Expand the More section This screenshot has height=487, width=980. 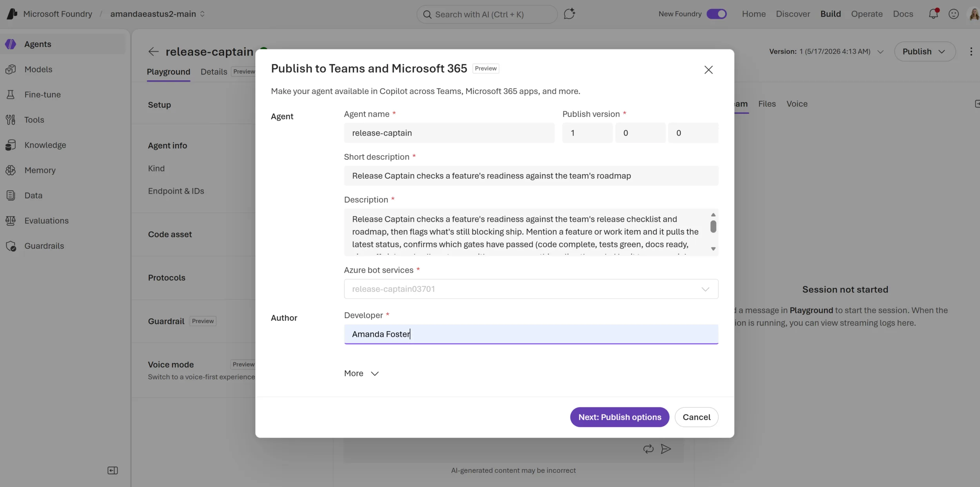click(x=361, y=373)
